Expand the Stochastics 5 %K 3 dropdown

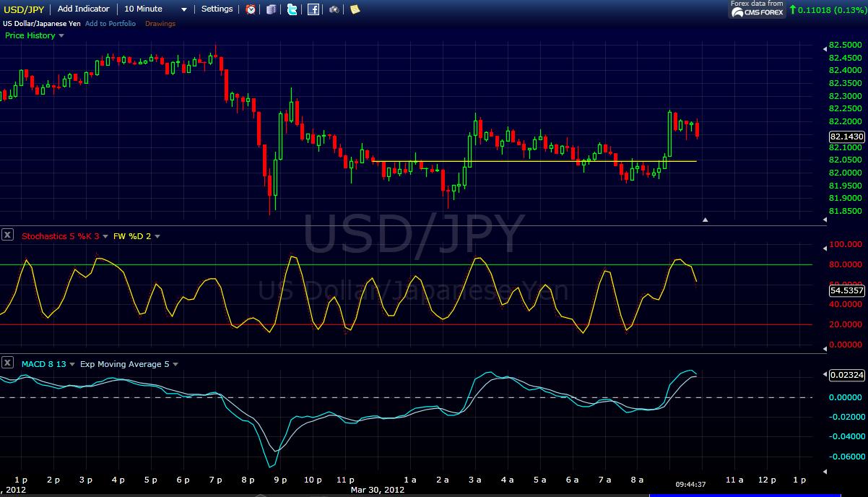click(105, 236)
